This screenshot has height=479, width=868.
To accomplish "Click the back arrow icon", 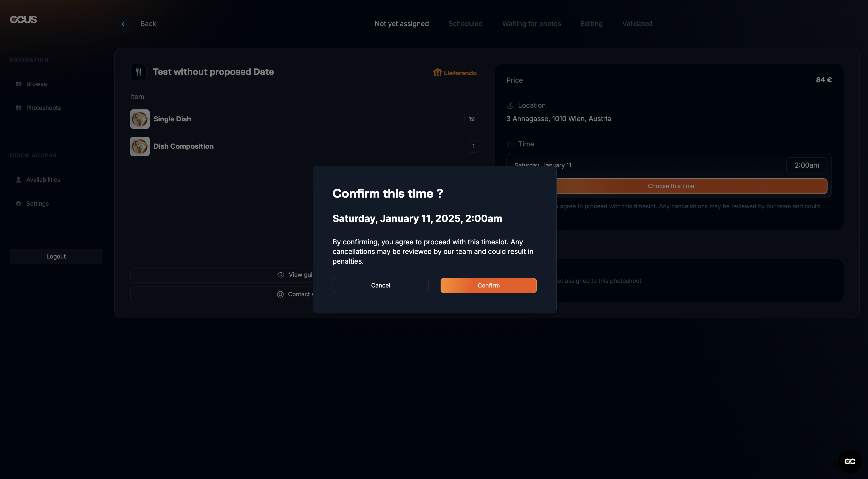I will pyautogui.click(x=125, y=24).
